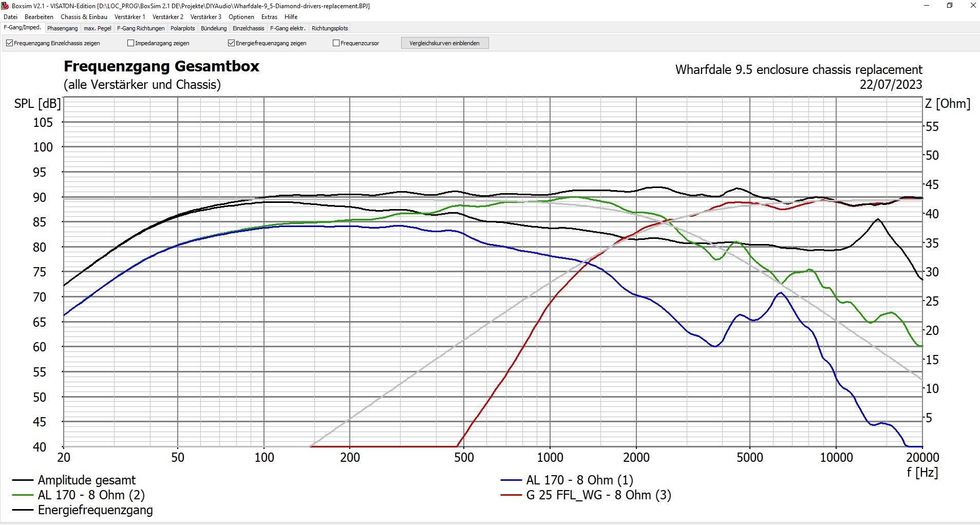Enable the Frequenzcursor checkbox
Viewport: 980px width, 525px height.
point(336,43)
